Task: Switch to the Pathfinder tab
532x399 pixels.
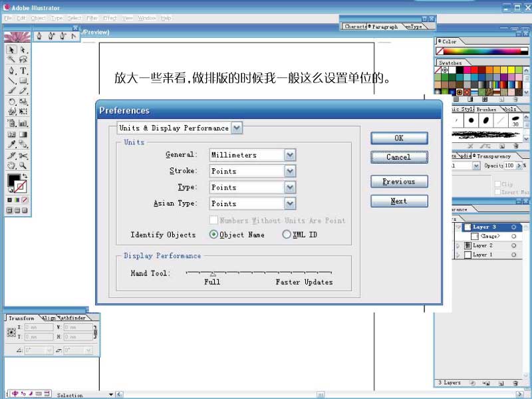Action: [x=72, y=318]
